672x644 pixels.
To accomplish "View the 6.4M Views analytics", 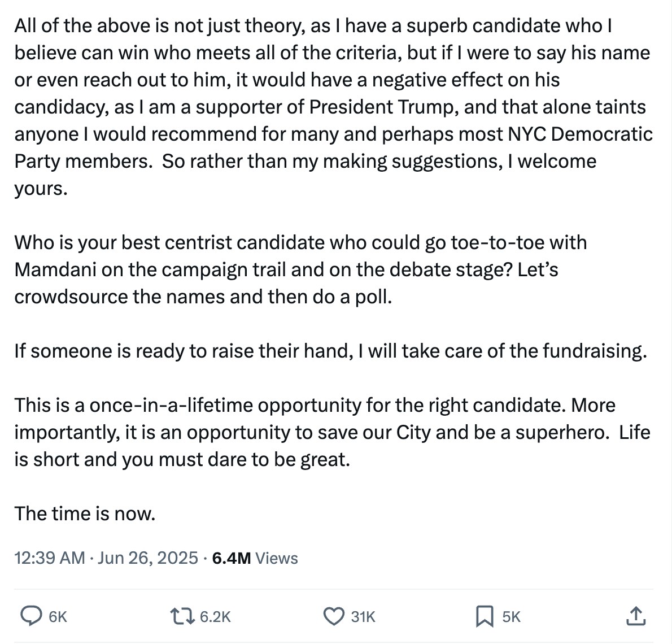I will click(x=255, y=558).
